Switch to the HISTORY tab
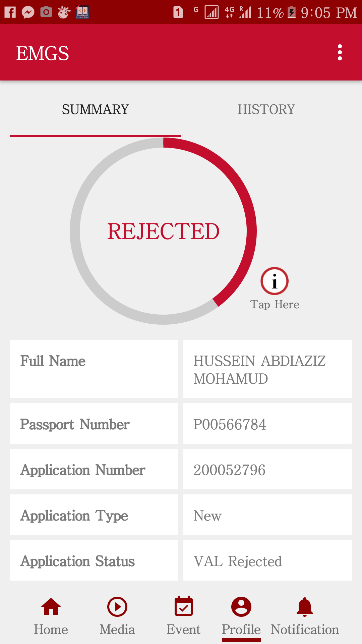 click(x=266, y=109)
